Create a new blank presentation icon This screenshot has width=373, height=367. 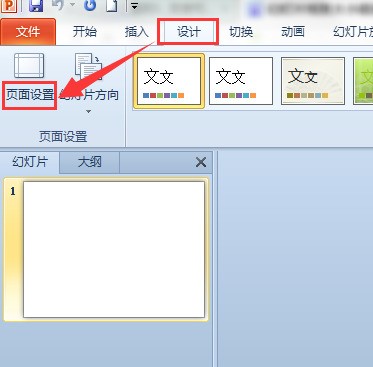pyautogui.click(x=112, y=5)
